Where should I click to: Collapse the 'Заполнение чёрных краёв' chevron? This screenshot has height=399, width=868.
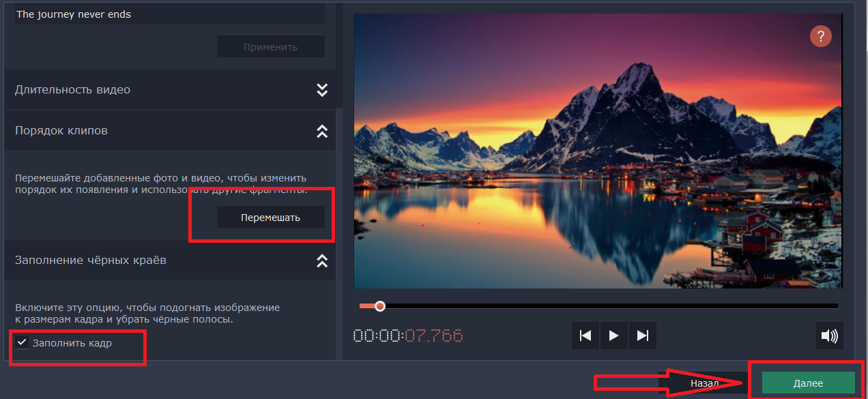point(322,261)
